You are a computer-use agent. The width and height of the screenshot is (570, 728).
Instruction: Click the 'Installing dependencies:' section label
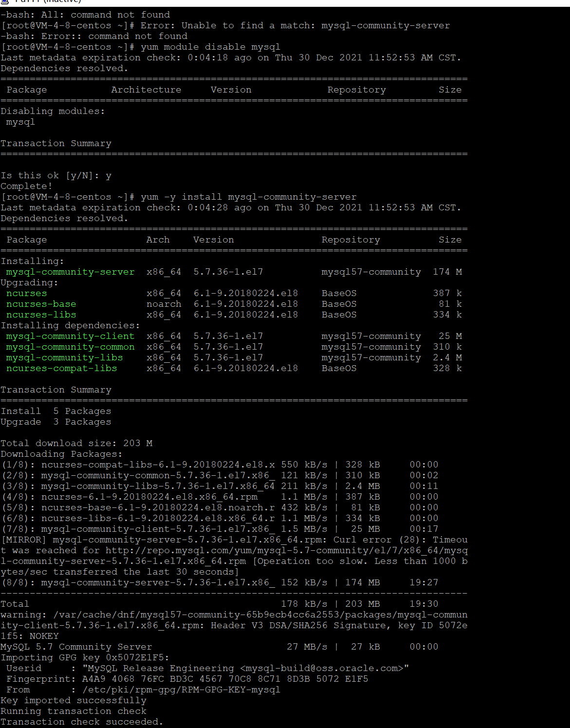coord(70,326)
